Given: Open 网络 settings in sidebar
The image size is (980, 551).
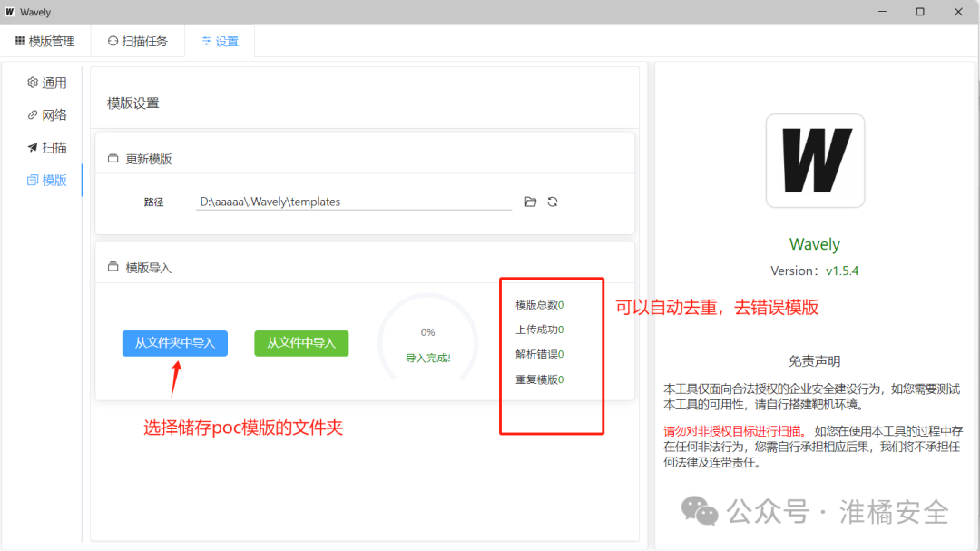Looking at the screenshot, I should (x=47, y=115).
